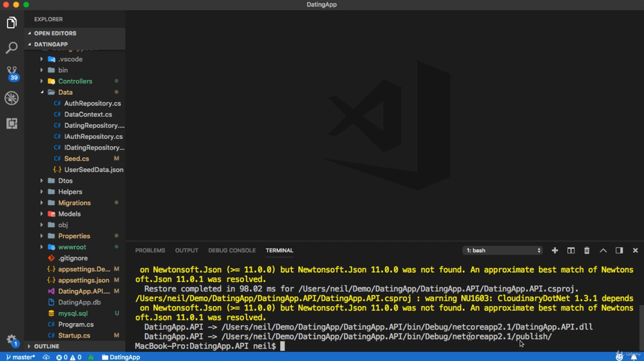Click the master branch in status bar
Screen dimensions: 644x361
tap(21, 357)
